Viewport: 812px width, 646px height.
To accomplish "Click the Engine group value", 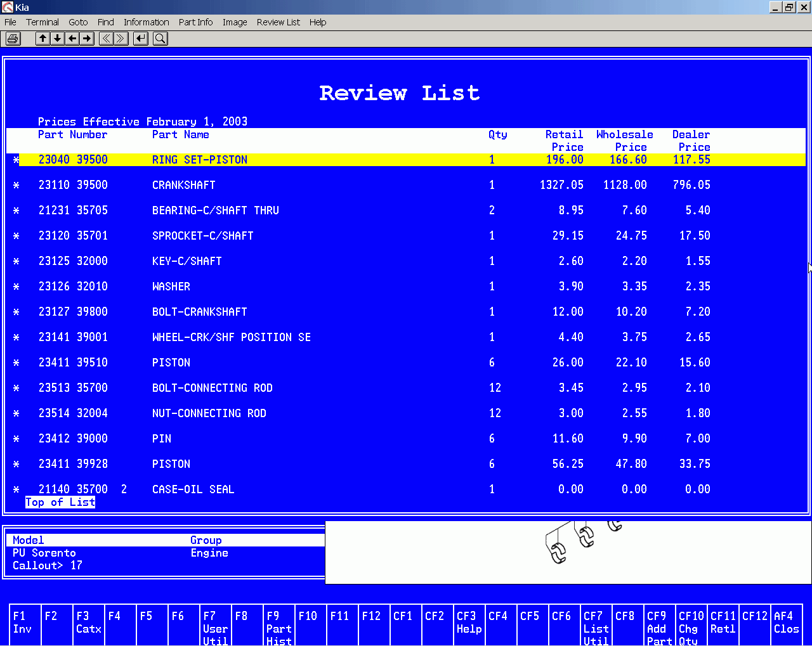I will pyautogui.click(x=209, y=553).
